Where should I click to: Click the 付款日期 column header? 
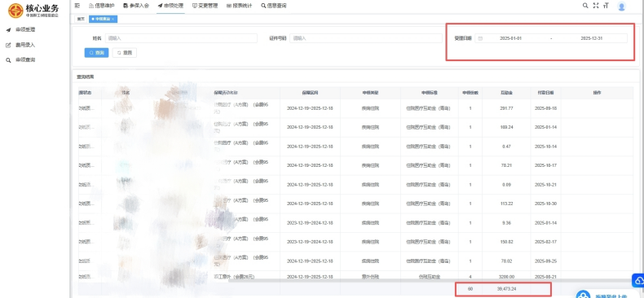pyautogui.click(x=545, y=93)
